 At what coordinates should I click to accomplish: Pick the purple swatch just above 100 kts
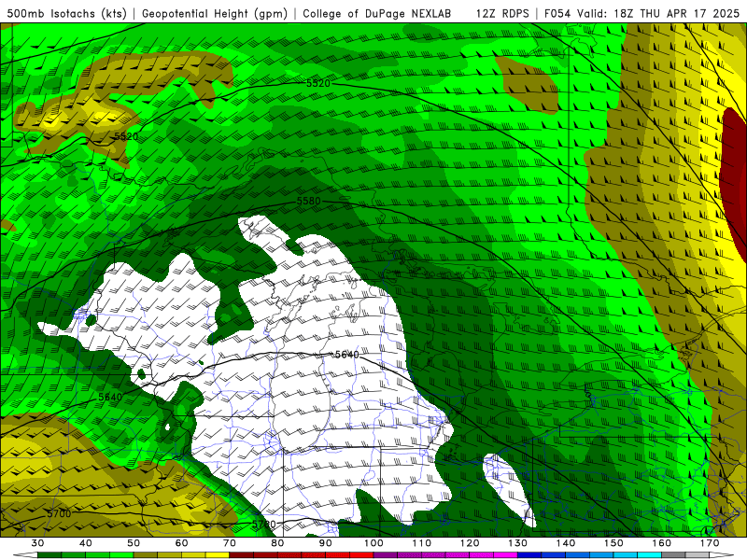[x=386, y=555]
